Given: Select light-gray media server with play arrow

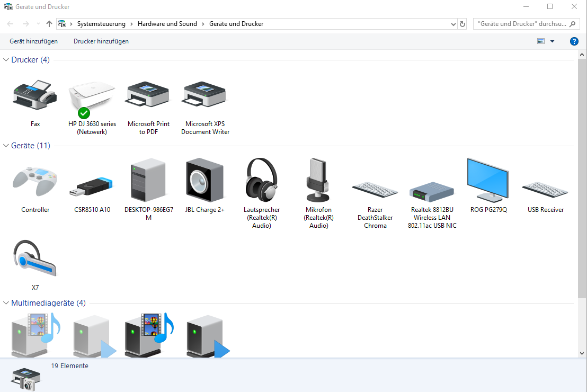Looking at the screenshot, I should pos(94,336).
